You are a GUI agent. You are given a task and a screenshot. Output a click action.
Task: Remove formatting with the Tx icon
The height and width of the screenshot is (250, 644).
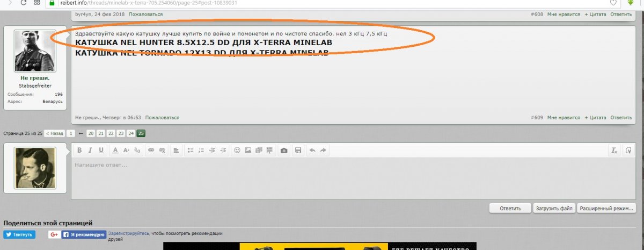coord(614,151)
